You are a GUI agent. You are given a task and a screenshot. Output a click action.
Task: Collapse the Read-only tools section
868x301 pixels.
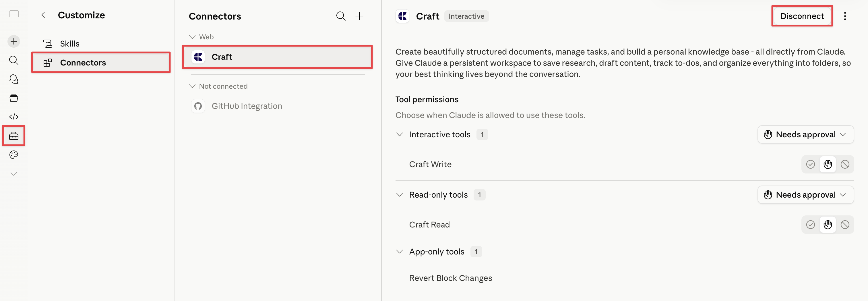pyautogui.click(x=400, y=195)
